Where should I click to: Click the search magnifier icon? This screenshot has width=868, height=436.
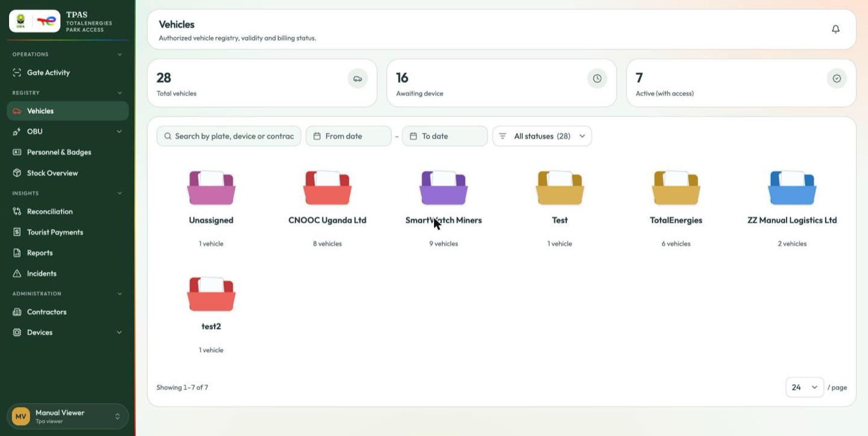tap(168, 136)
